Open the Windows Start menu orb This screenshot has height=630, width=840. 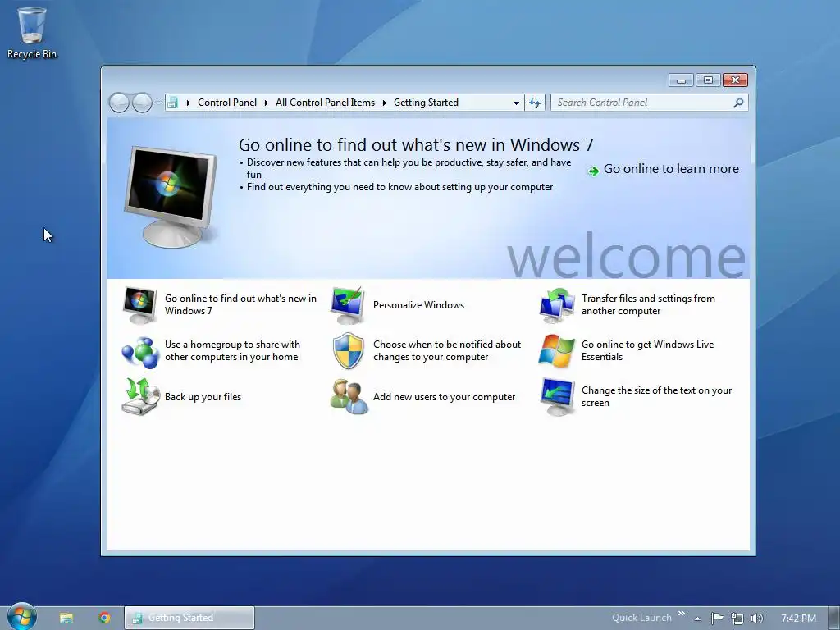[x=22, y=616]
